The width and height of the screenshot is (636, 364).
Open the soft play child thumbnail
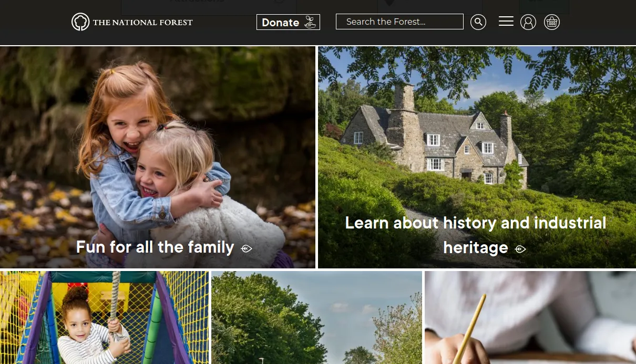[104, 317]
